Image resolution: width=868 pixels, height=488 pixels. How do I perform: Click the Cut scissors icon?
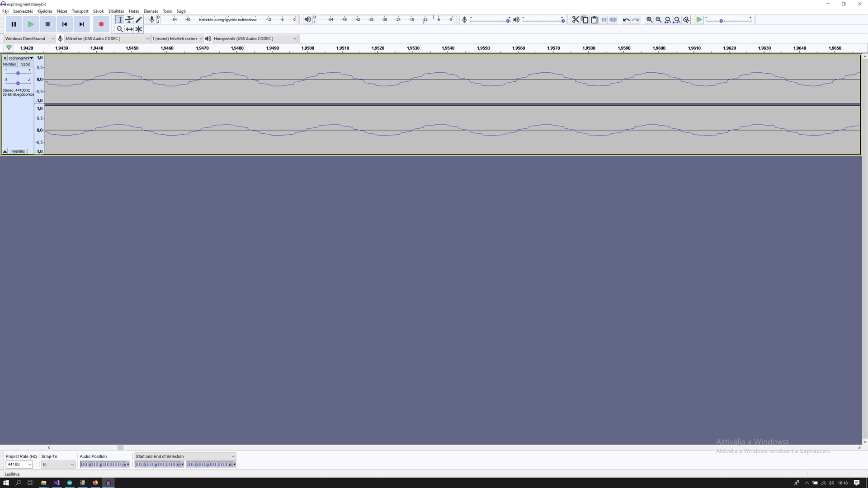[576, 19]
